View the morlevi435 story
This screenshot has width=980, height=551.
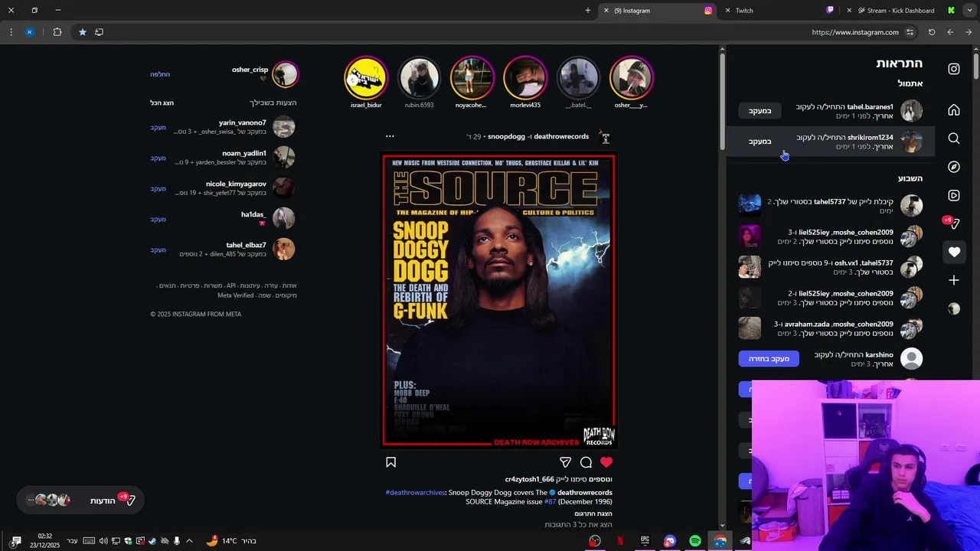525,77
